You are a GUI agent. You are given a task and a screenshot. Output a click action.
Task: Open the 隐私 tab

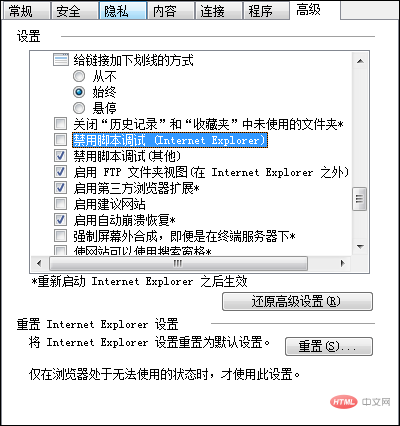click(123, 11)
